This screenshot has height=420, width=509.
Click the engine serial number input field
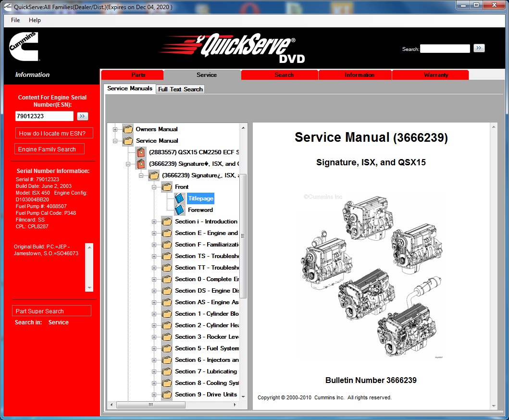tap(45, 116)
